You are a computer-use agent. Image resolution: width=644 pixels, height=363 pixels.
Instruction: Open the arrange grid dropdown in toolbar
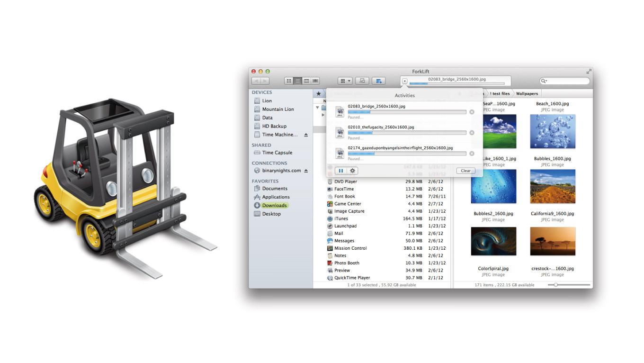click(x=345, y=81)
